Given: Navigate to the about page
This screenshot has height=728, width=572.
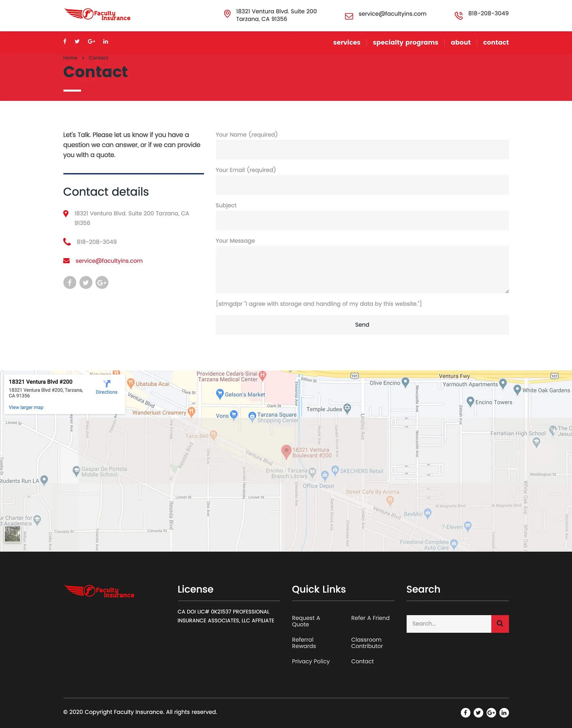Looking at the screenshot, I should [461, 42].
